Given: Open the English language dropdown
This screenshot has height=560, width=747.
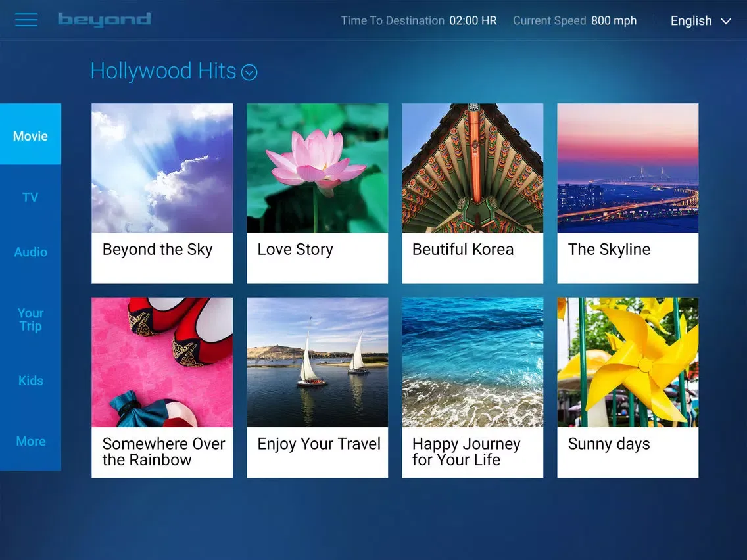Looking at the screenshot, I should coord(700,21).
